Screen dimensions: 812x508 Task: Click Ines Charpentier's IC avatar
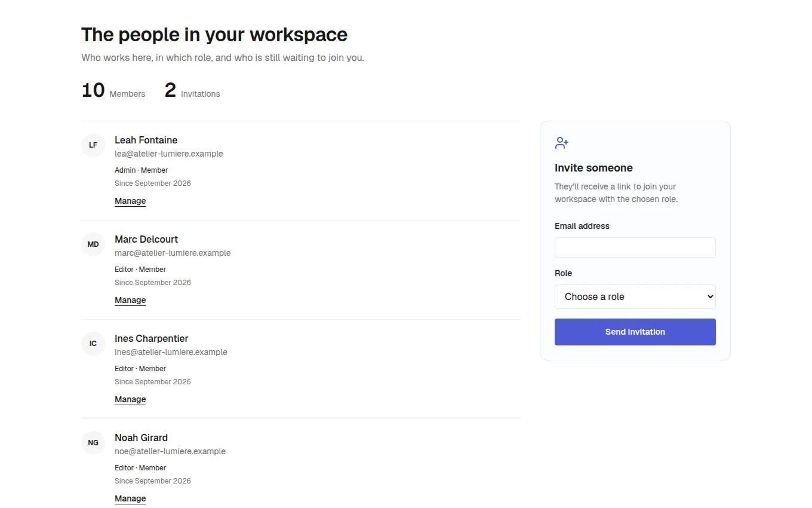pos(93,344)
